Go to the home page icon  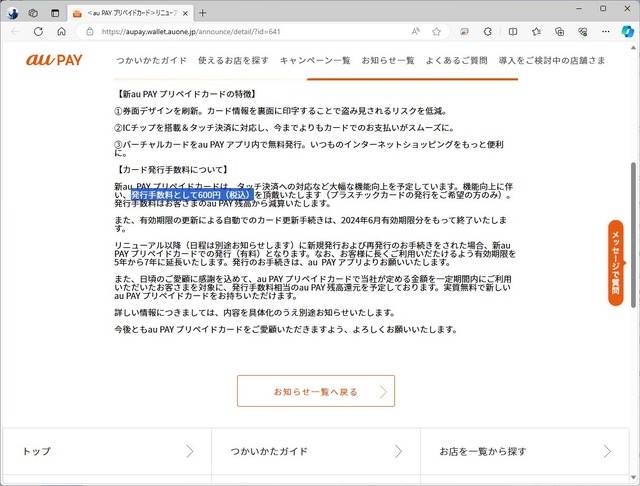pyautogui.click(x=62, y=31)
